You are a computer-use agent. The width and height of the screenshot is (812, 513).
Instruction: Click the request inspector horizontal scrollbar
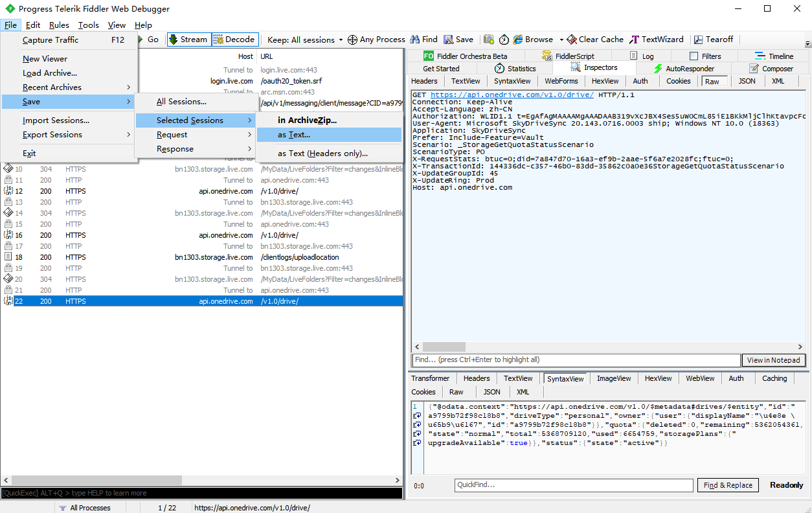[609, 347]
